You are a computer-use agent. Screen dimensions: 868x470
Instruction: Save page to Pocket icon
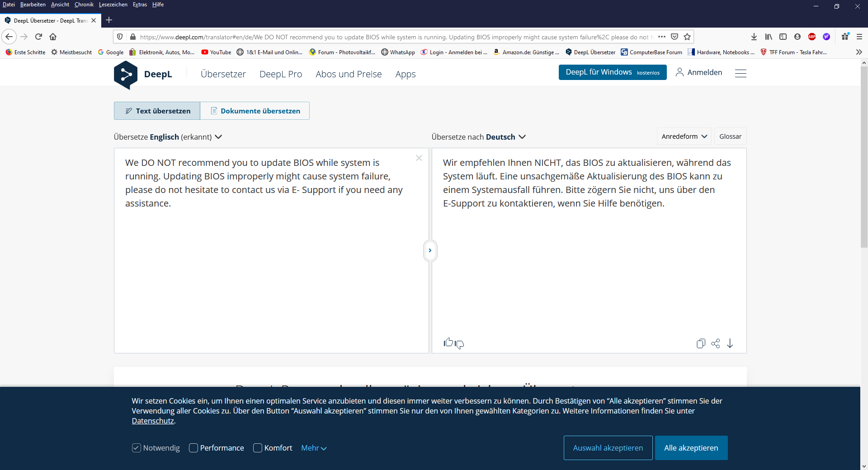point(675,37)
